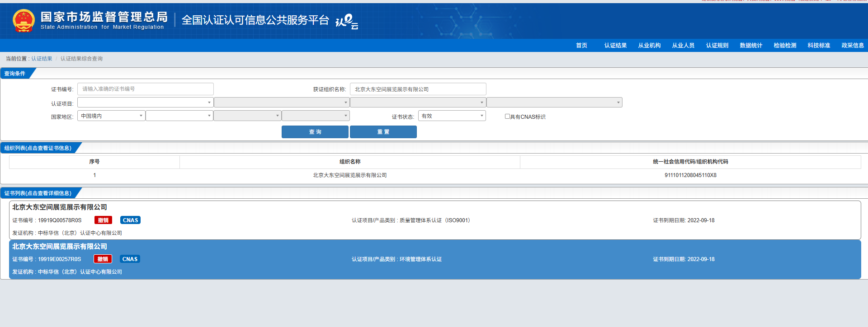This screenshot has height=327, width=868.
Task: Click the CNAS badge on certificate 19919Q00578R0S
Action: 131,220
